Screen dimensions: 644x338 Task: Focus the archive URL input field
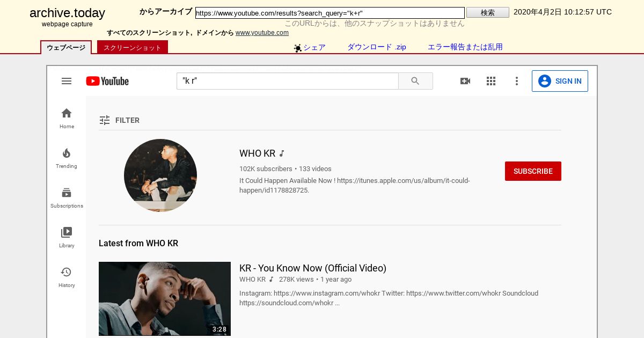coord(330,12)
